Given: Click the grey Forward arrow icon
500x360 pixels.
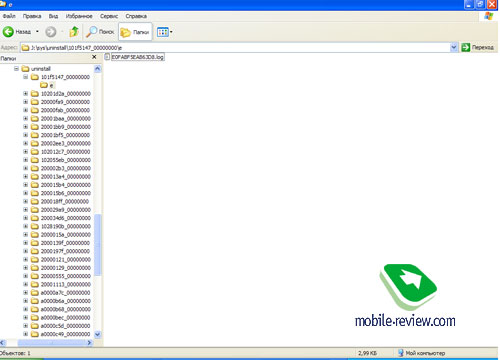Looking at the screenshot, I should [51, 32].
